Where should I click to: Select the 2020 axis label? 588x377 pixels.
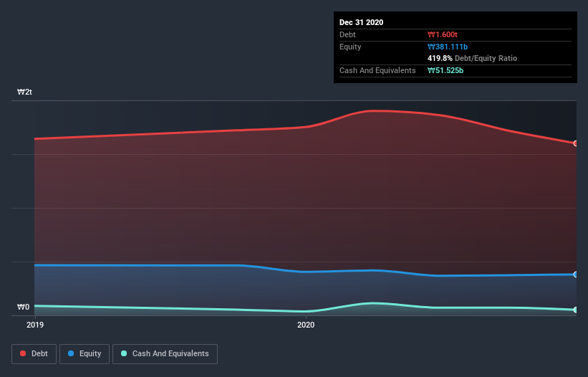(306, 325)
